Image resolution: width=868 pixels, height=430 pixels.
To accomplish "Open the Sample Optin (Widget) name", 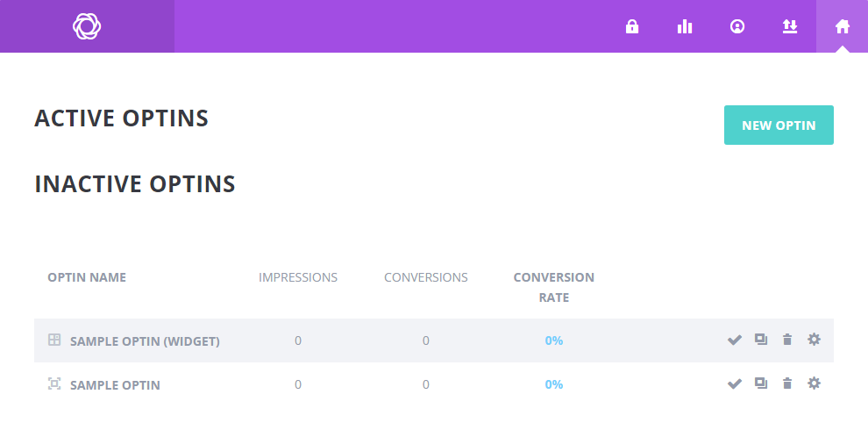I will coord(145,340).
